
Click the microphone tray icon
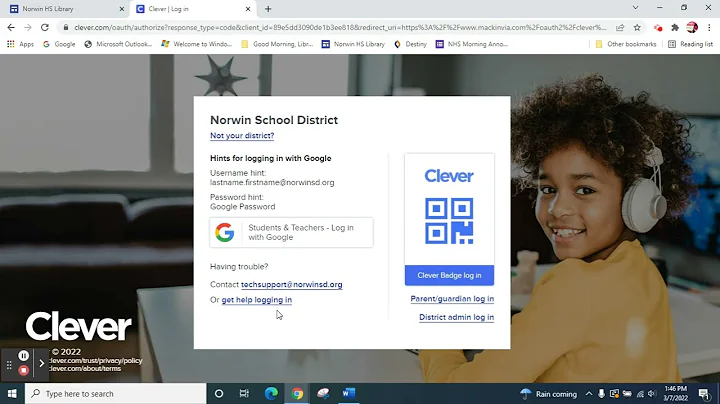(601, 394)
